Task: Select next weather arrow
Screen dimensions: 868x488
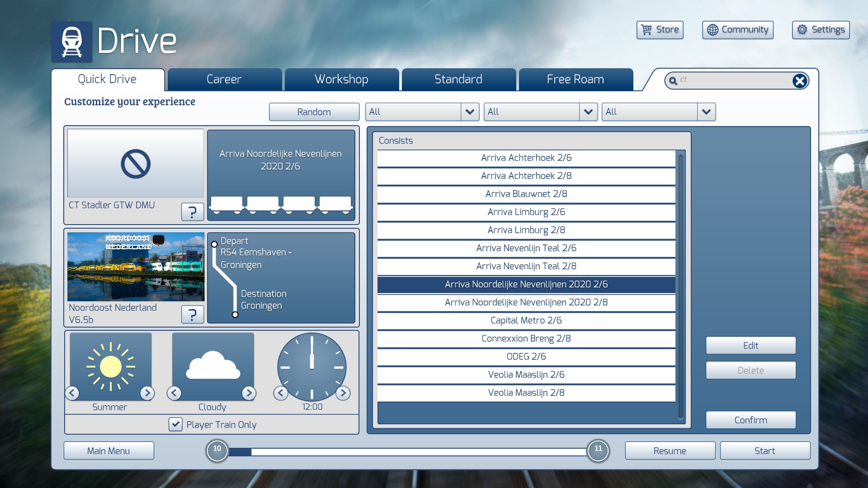Action: click(x=249, y=393)
